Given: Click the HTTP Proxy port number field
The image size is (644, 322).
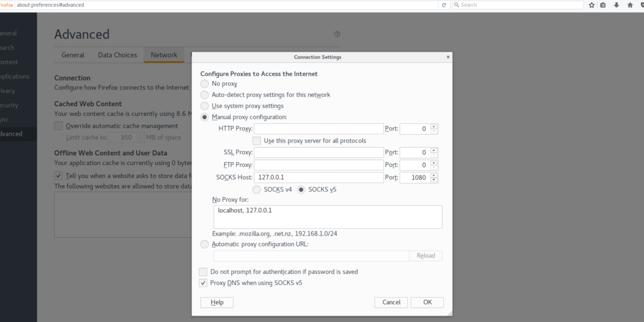Looking at the screenshot, I should pyautogui.click(x=415, y=129).
